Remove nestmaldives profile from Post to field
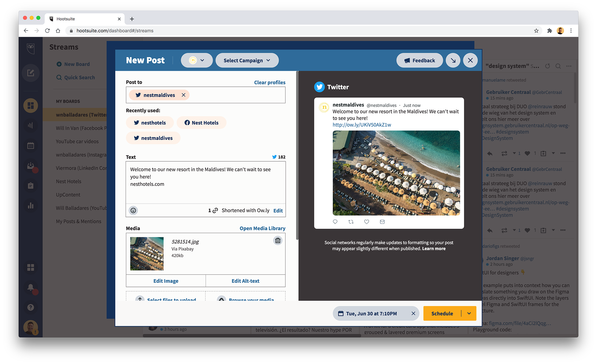The image size is (597, 364). click(183, 95)
